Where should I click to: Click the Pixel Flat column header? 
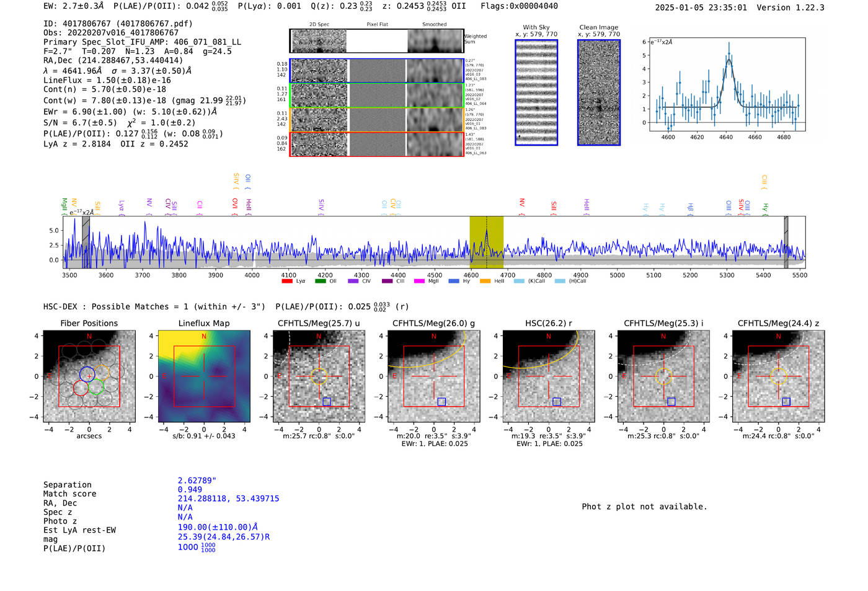tap(377, 25)
